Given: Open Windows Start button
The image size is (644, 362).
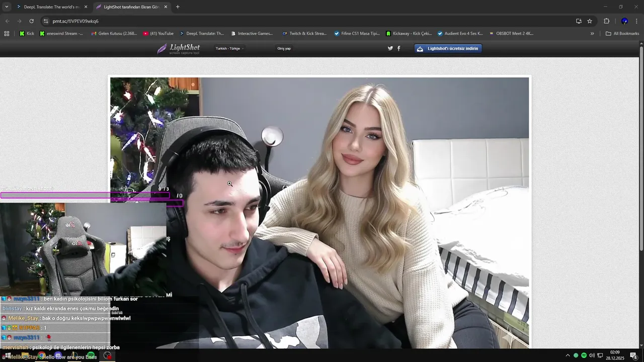Looking at the screenshot, I should [7, 356].
